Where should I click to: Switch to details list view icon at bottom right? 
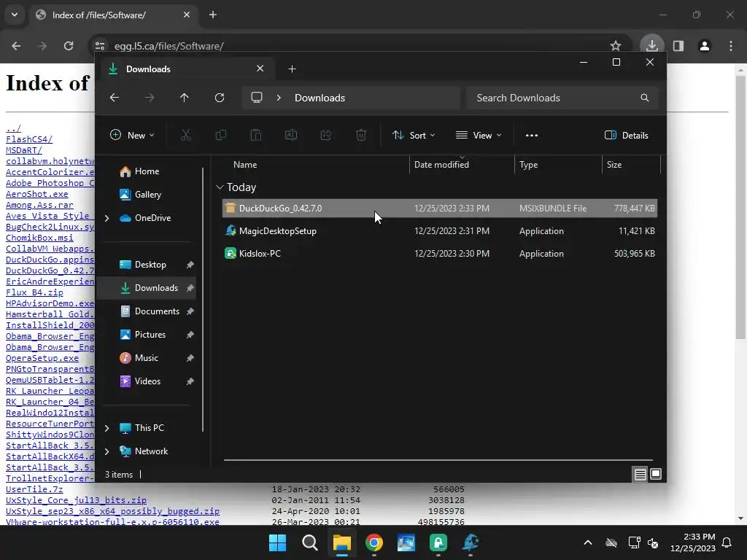[x=640, y=474]
